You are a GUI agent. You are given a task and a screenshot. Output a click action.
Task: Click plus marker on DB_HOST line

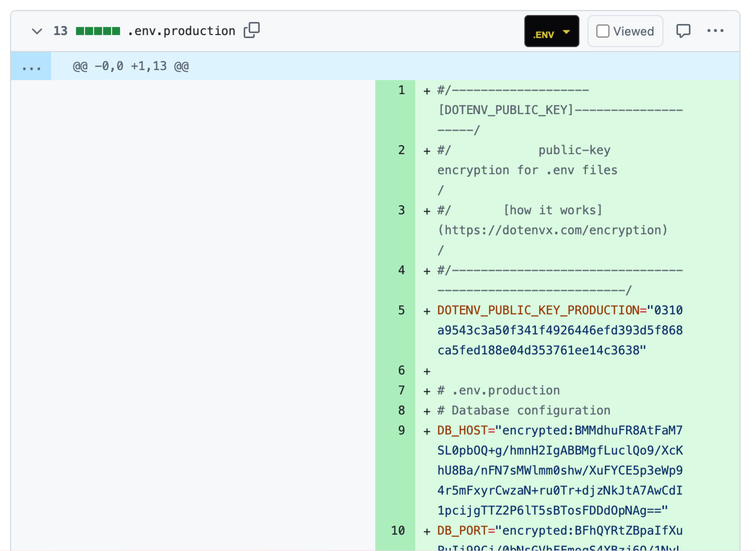427,431
